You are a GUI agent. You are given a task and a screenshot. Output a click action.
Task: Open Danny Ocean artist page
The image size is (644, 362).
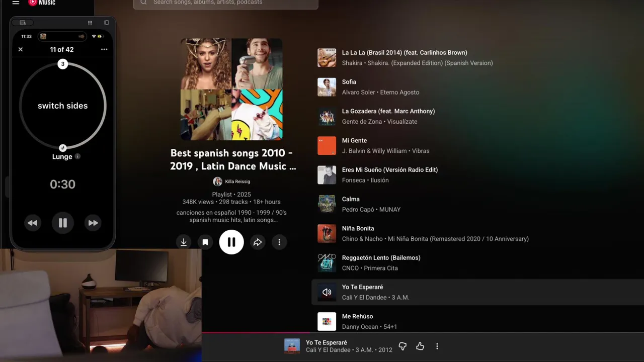[360, 327]
